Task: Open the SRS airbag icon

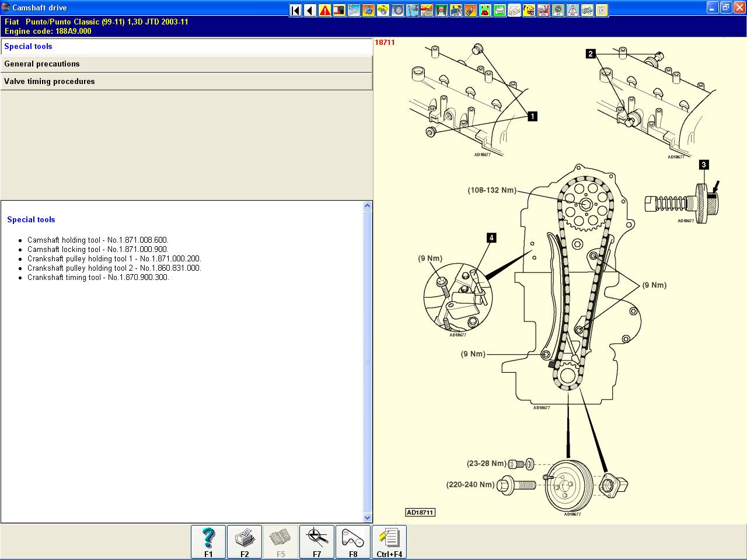Action: pyautogui.click(x=544, y=10)
